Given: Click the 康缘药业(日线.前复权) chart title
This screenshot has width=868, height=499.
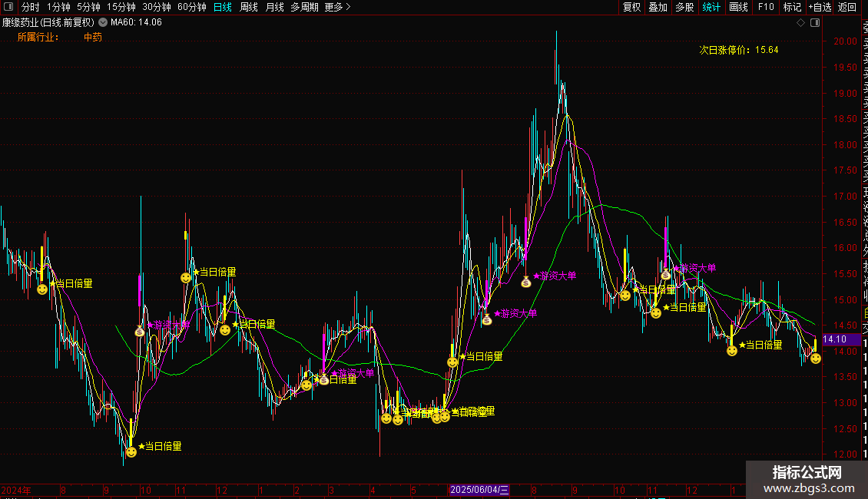Looking at the screenshot, I should point(48,23).
